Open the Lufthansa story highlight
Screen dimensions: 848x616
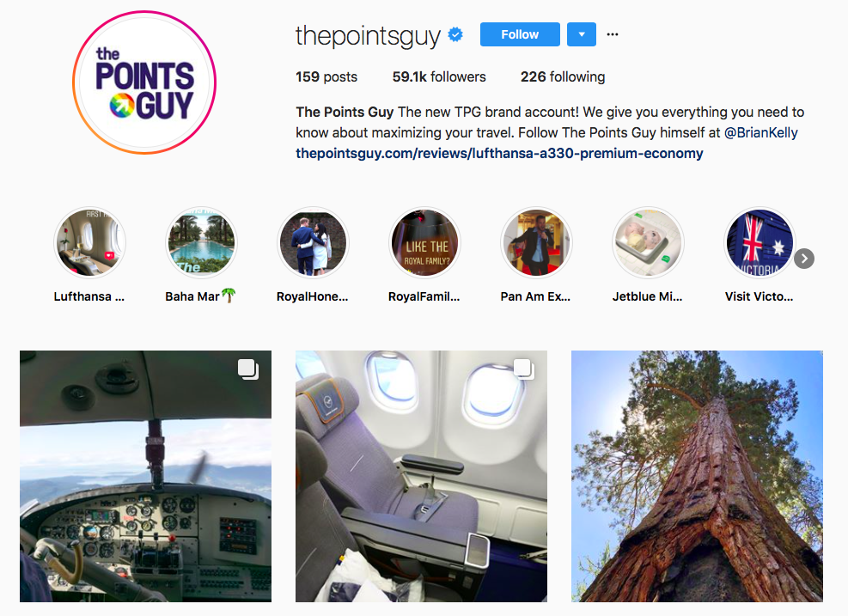point(89,242)
